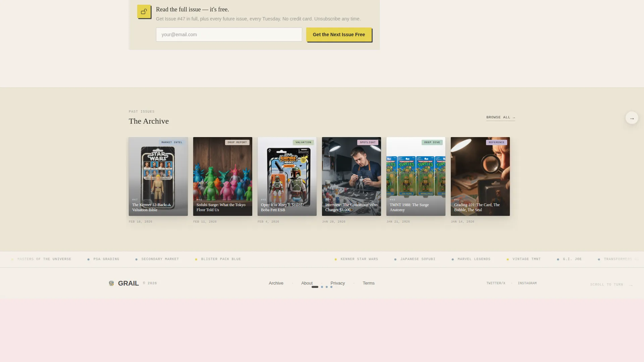The image size is (644, 362).
Task: Click the round next-arrow button beside the archive
Action: [x=632, y=118]
